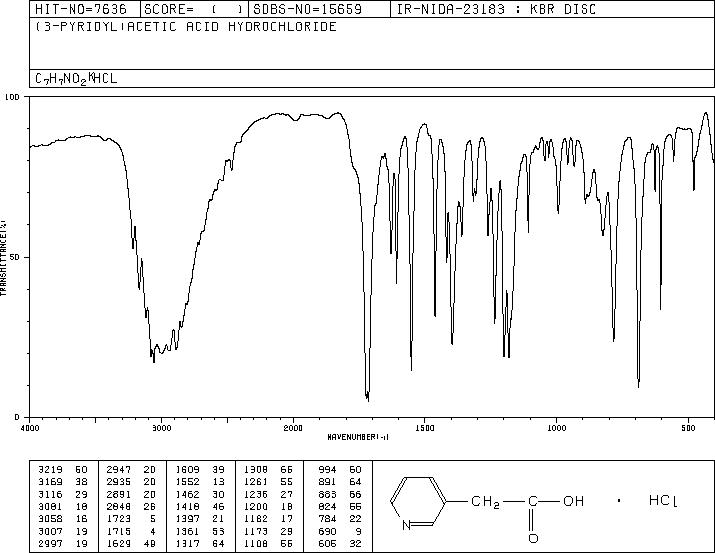This screenshot has width=715, height=553.
Task: Select the 2935 wavenumber value
Action: pyautogui.click(x=119, y=482)
